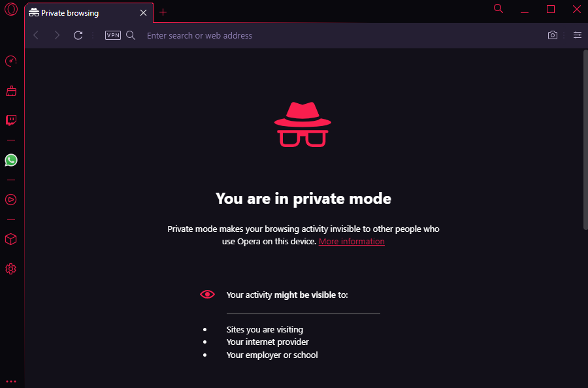This screenshot has width=588, height=388.
Task: Open Twitch in the sidebar
Action: 10,120
